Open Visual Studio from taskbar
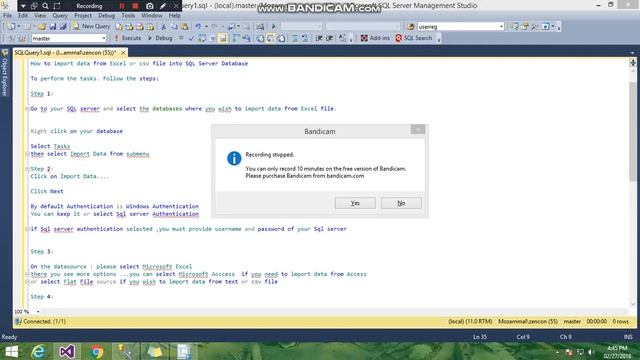Screen dimensions: 640x360 coord(67,351)
